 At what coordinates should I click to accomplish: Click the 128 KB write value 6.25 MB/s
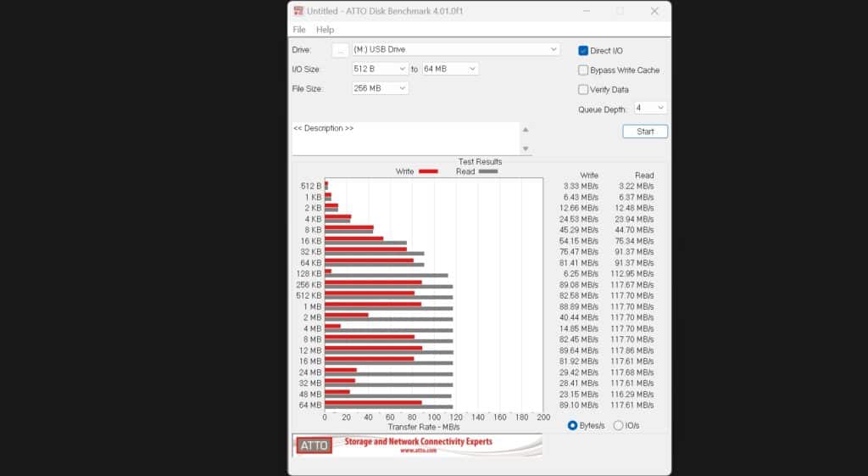tap(578, 274)
